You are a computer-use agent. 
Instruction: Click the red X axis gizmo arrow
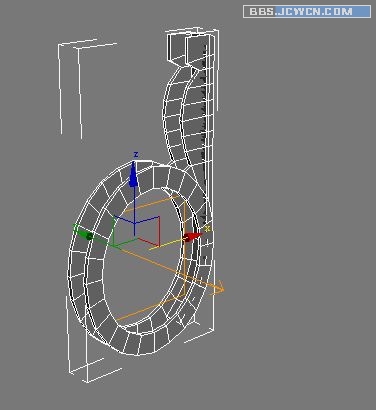tap(193, 237)
